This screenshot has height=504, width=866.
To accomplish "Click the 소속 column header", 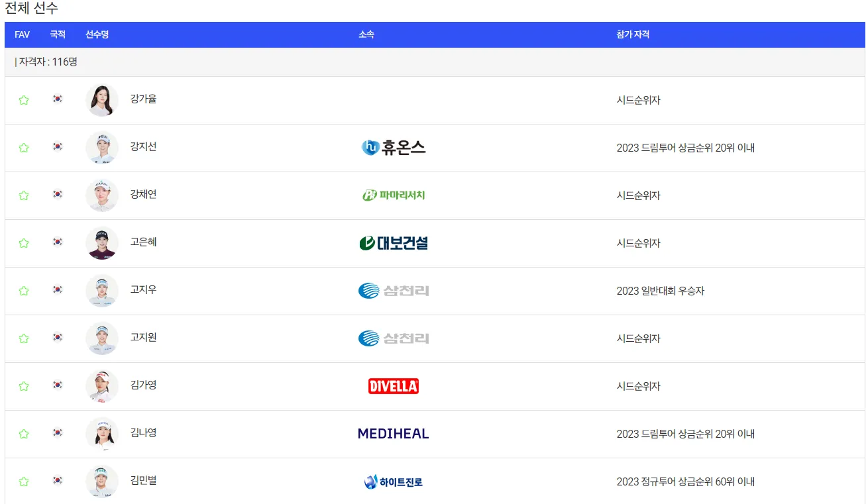I will coord(366,34).
